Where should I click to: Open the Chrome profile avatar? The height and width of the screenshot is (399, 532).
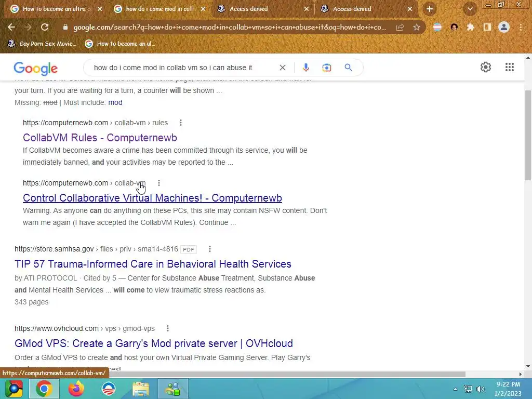tap(504, 27)
